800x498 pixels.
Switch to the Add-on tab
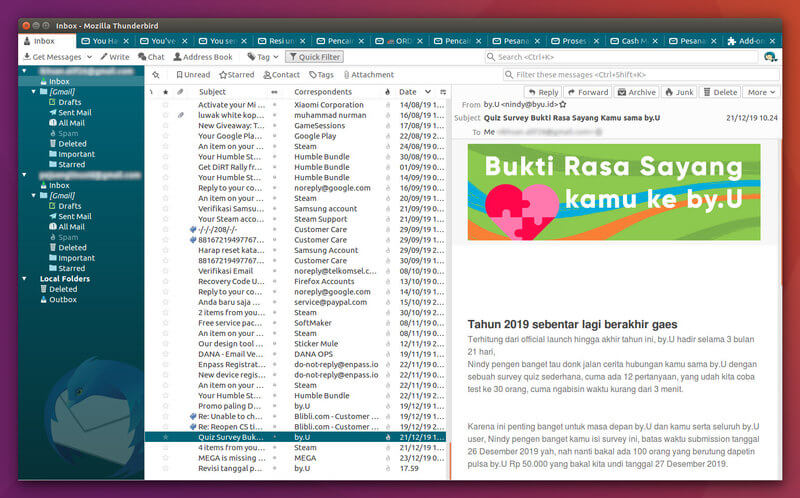pos(751,41)
